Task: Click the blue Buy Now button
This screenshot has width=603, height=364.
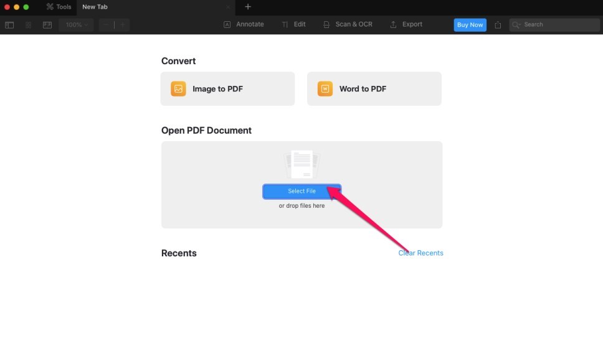Action: [x=470, y=24]
